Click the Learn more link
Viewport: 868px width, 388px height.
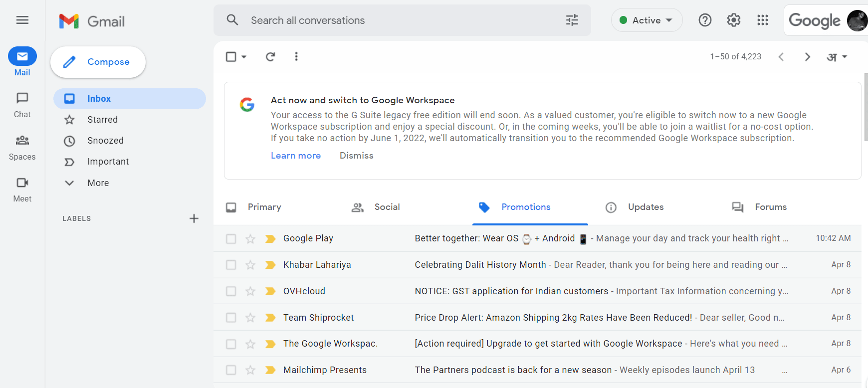[x=295, y=156]
